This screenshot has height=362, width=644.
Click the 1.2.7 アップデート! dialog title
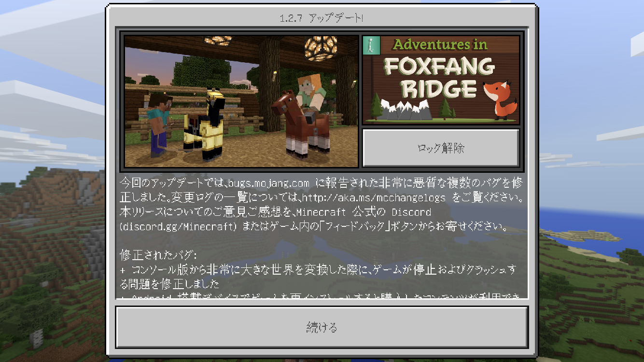[x=322, y=18]
